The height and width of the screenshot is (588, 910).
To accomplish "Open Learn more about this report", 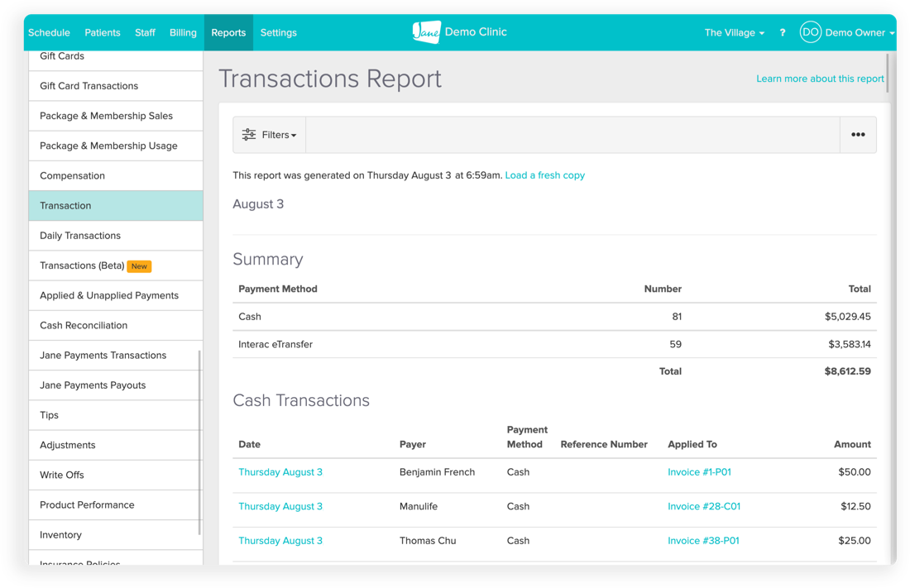I will (820, 79).
